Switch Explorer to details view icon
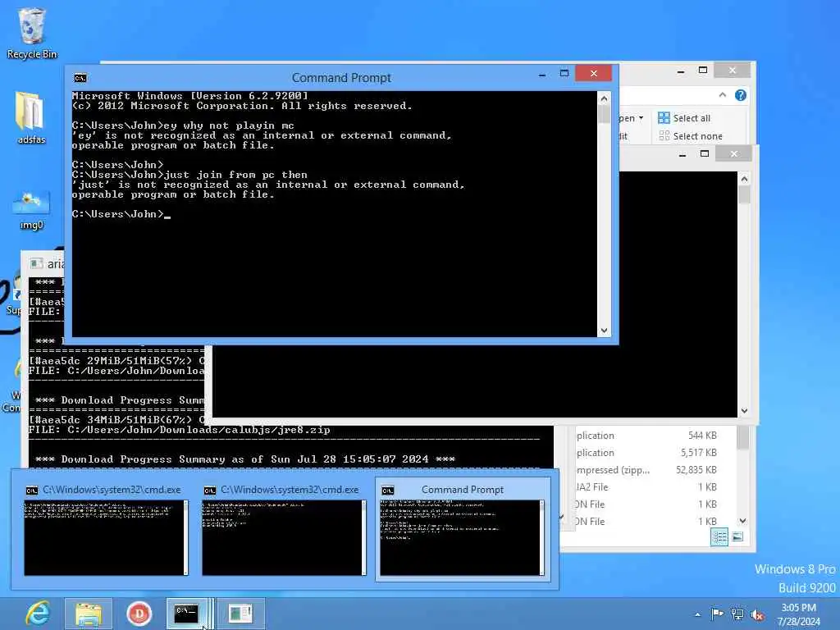Screen dimensions: 840x630 [x=719, y=536]
